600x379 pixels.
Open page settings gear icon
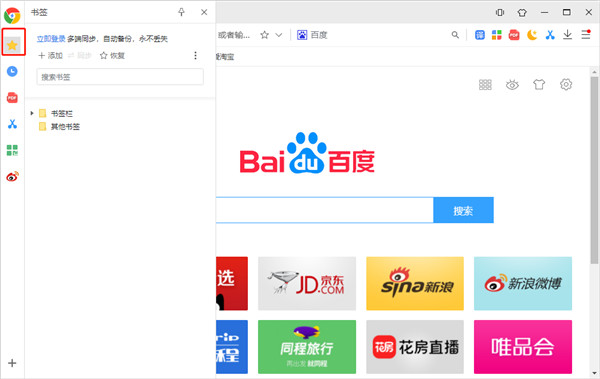[x=566, y=84]
